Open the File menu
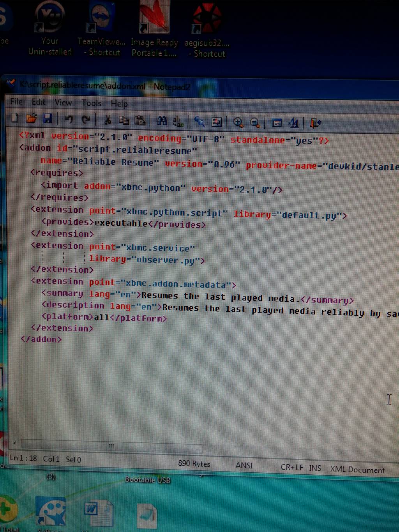The width and height of the screenshot is (399, 532). 16,102
